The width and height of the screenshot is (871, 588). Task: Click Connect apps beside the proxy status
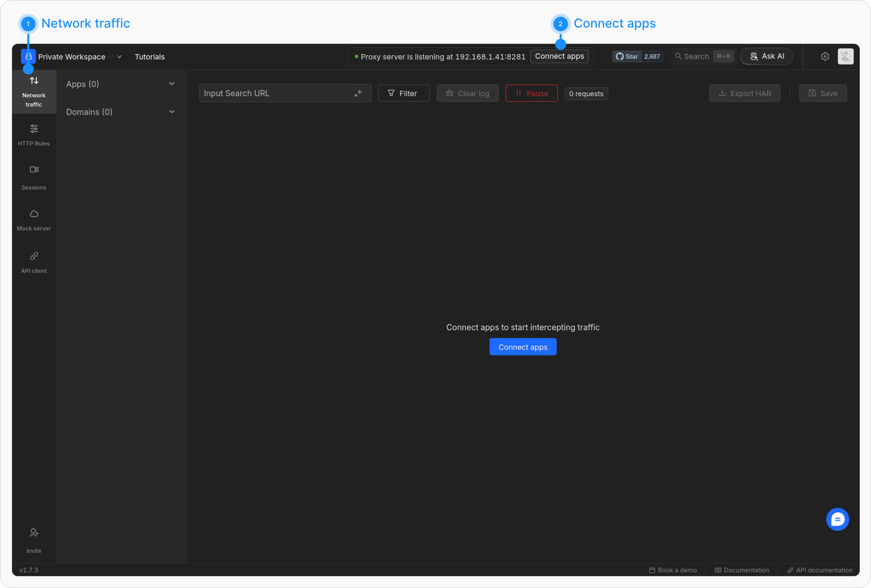pyautogui.click(x=559, y=56)
